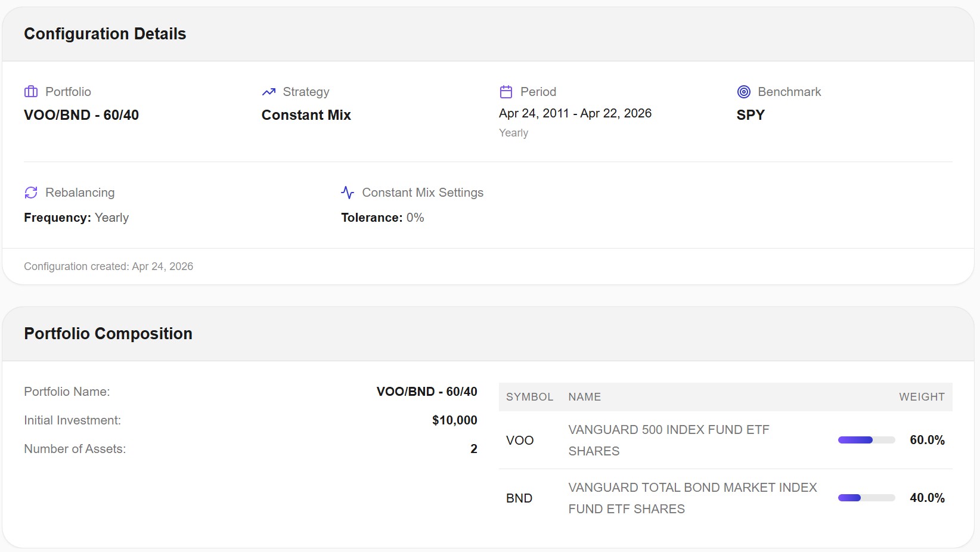Click the SPY benchmark value
The height and width of the screenshot is (552, 980).
point(750,115)
